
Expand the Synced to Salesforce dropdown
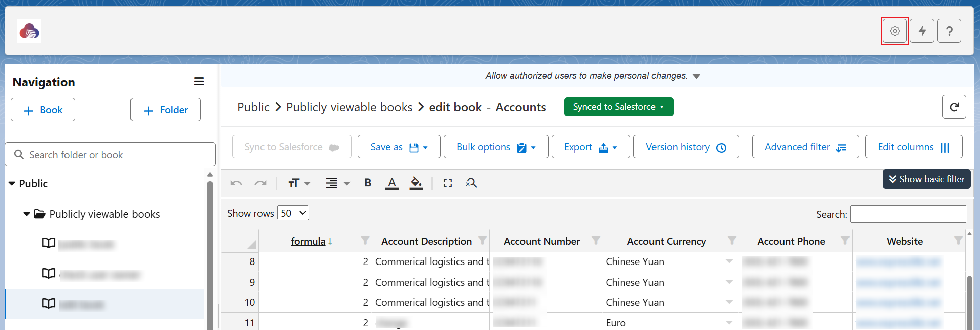coord(618,107)
